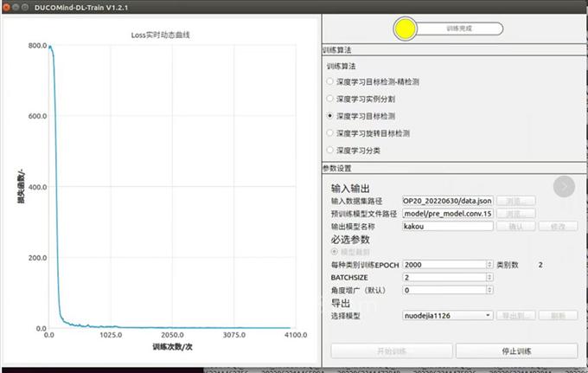This screenshot has height=373, width=588.
Task: Click the 输出模型名称 field containing kakou
Action: click(x=448, y=226)
